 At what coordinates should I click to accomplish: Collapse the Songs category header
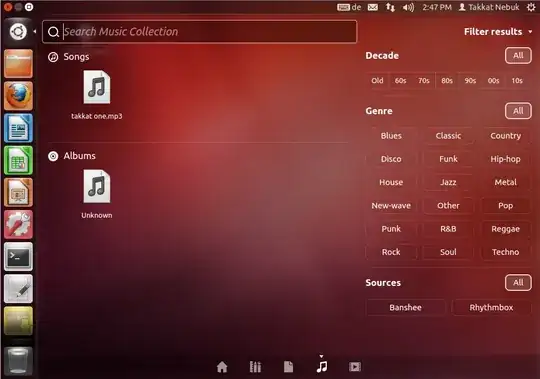tap(69, 57)
